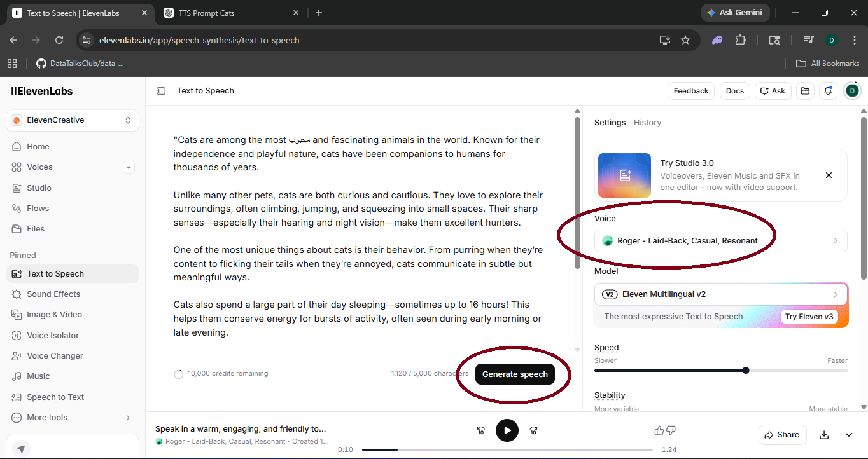Click Ask Gemini in browser title bar
The width and height of the screenshot is (868, 459).
(736, 13)
